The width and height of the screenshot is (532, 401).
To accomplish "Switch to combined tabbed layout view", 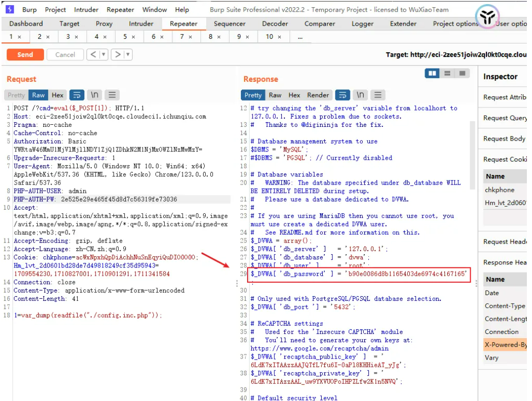I will coord(462,73).
